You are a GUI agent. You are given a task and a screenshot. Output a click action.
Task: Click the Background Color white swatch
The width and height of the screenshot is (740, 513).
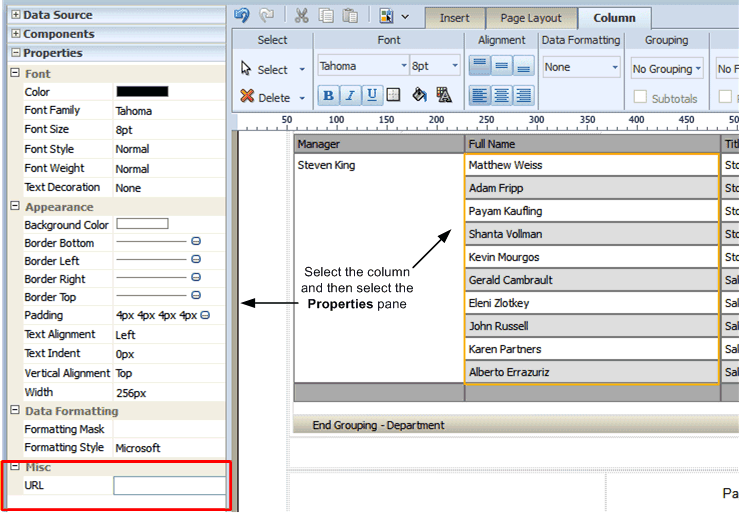143,224
